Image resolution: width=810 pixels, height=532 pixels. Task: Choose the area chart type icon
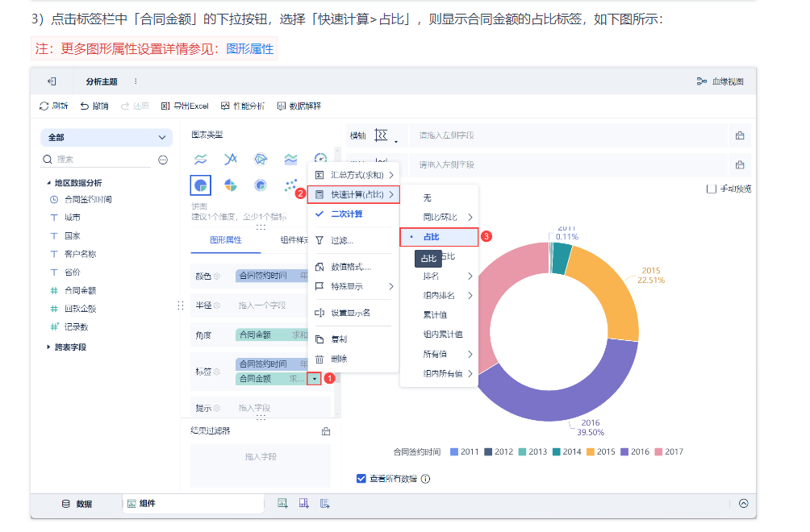(x=290, y=159)
